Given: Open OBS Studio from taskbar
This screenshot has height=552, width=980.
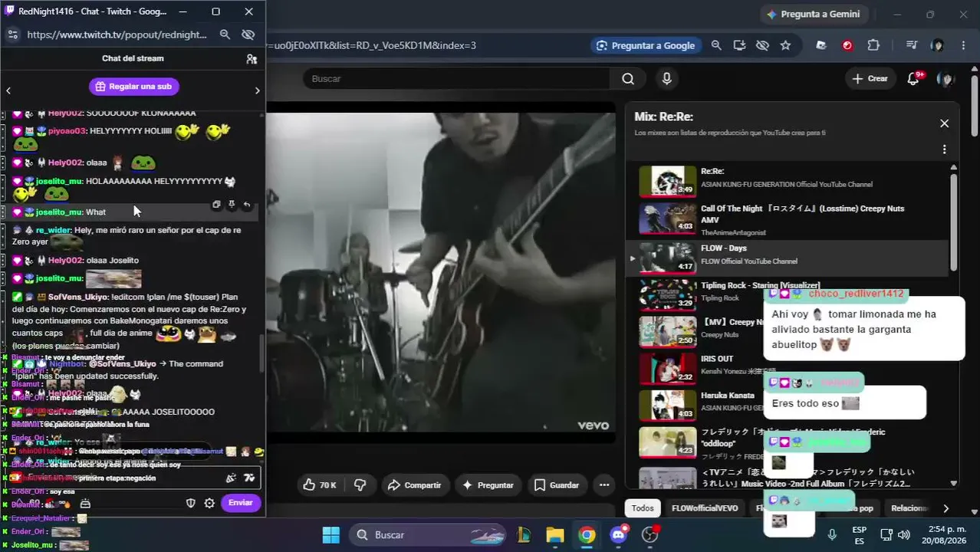Looking at the screenshot, I should [x=650, y=534].
